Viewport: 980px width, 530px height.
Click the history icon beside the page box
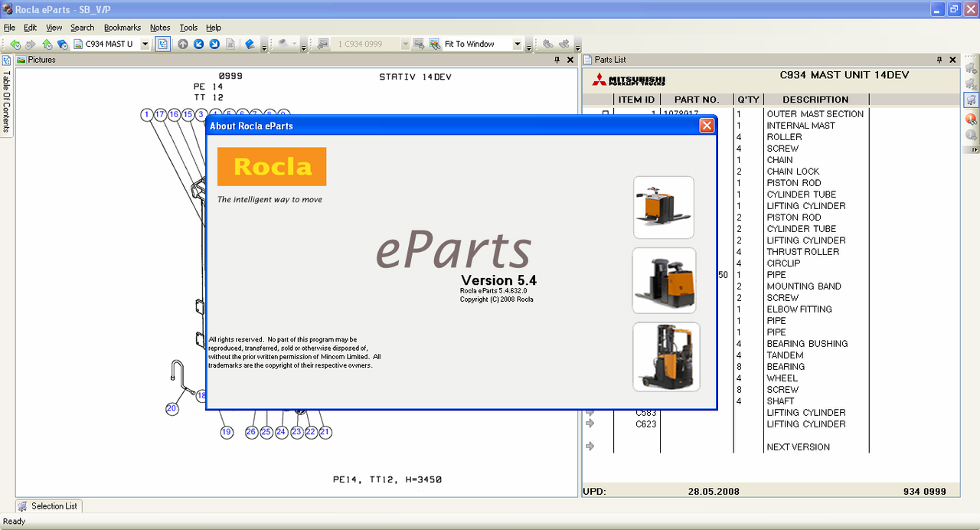(x=63, y=44)
